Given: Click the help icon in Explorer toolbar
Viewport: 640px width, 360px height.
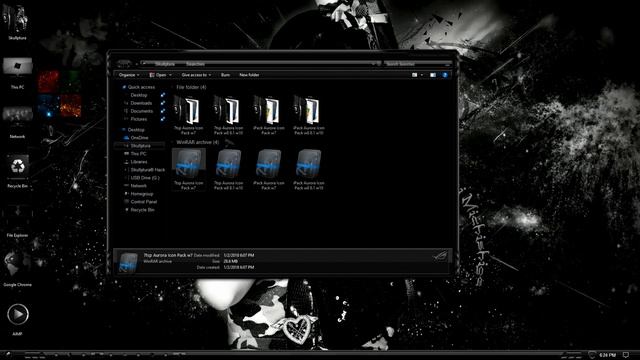Looking at the screenshot, I should click(x=445, y=75).
